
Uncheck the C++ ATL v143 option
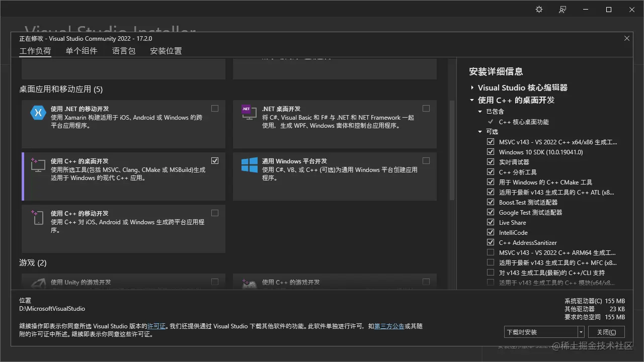pyautogui.click(x=491, y=192)
